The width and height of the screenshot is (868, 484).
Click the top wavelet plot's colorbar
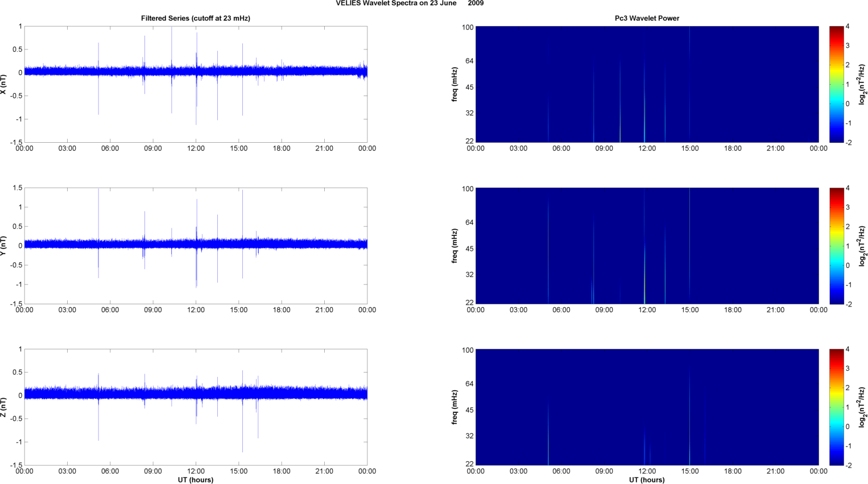836,84
